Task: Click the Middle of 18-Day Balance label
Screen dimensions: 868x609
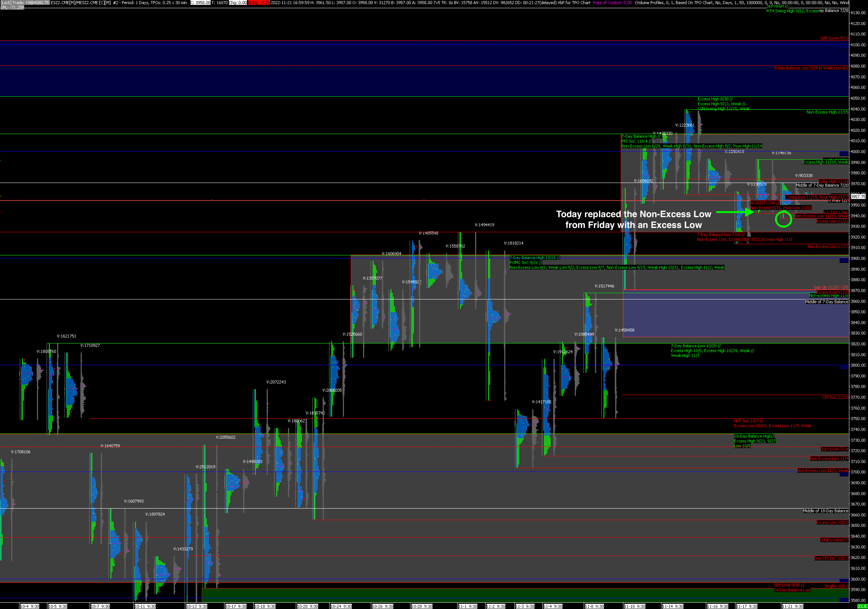Action: pyautogui.click(x=825, y=511)
